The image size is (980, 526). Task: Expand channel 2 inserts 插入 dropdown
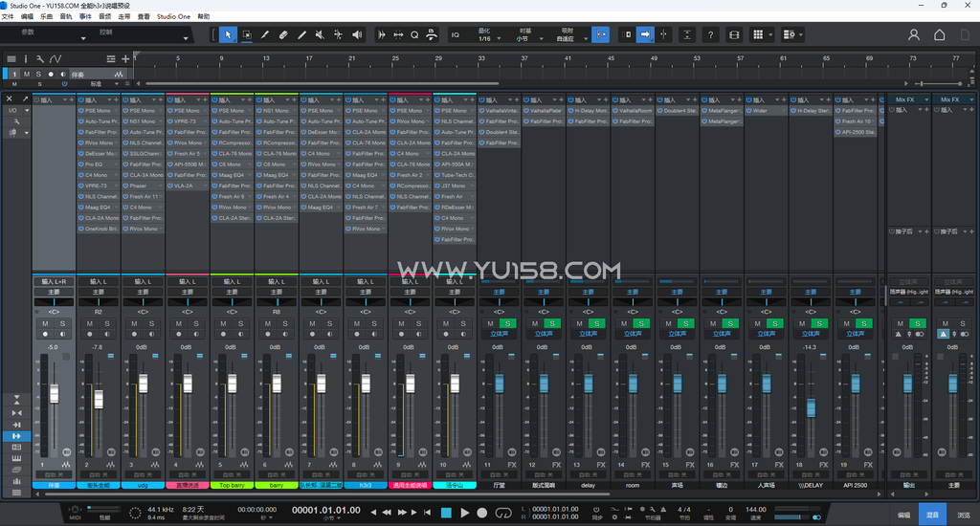point(109,100)
